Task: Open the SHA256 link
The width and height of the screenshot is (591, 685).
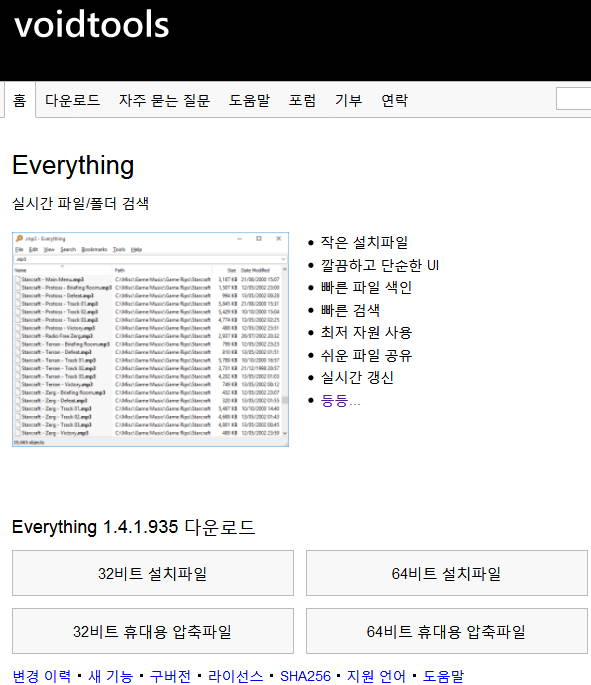Action: [305, 676]
